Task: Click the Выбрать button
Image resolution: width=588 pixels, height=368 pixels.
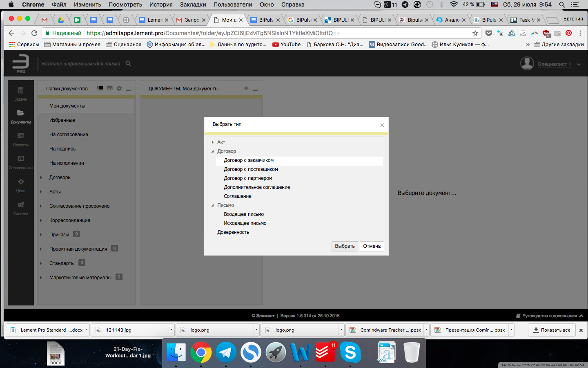Action: click(345, 246)
